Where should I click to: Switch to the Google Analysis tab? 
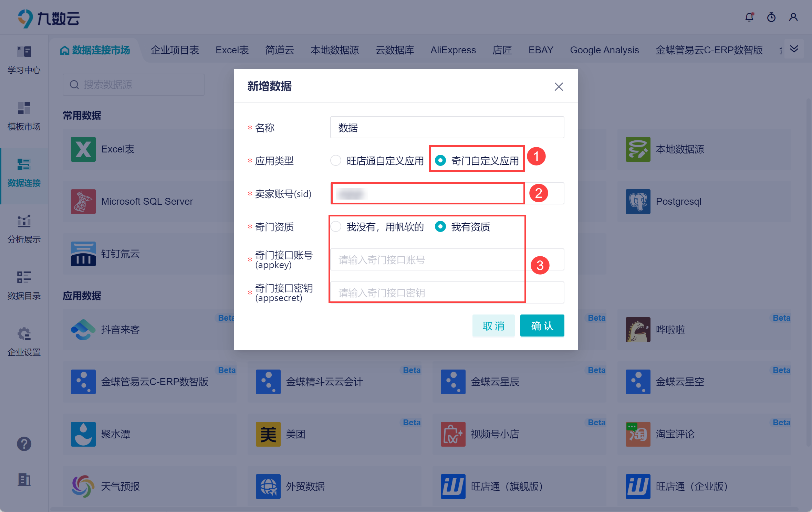pos(604,50)
